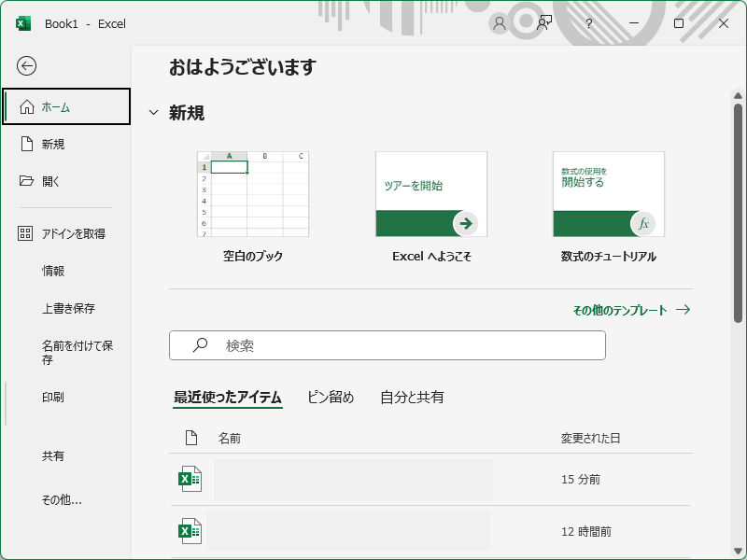
Task: Sort by 名前 column header
Action: (229, 438)
